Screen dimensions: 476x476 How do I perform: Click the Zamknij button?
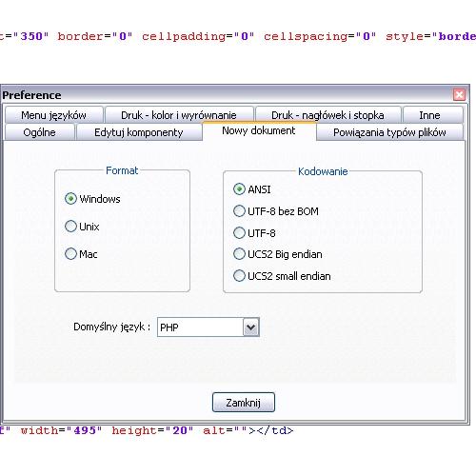coord(244,403)
